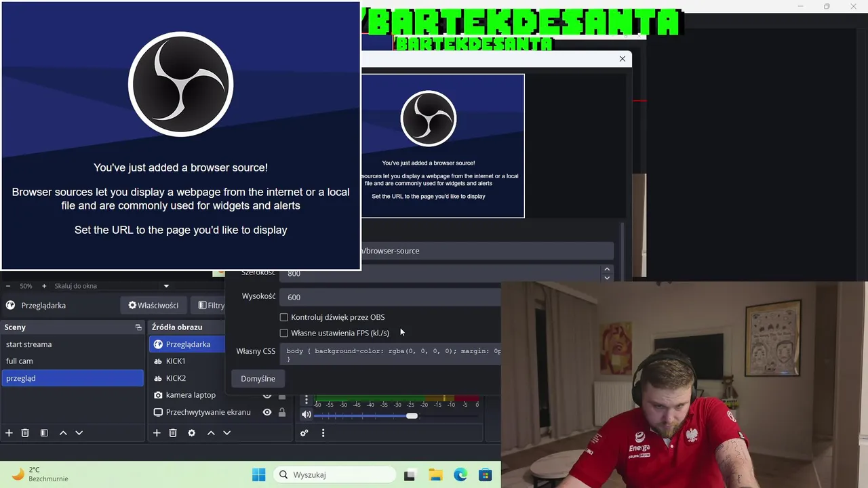Pop out the Sceny dock icon
868x488 pixels.
(138, 327)
